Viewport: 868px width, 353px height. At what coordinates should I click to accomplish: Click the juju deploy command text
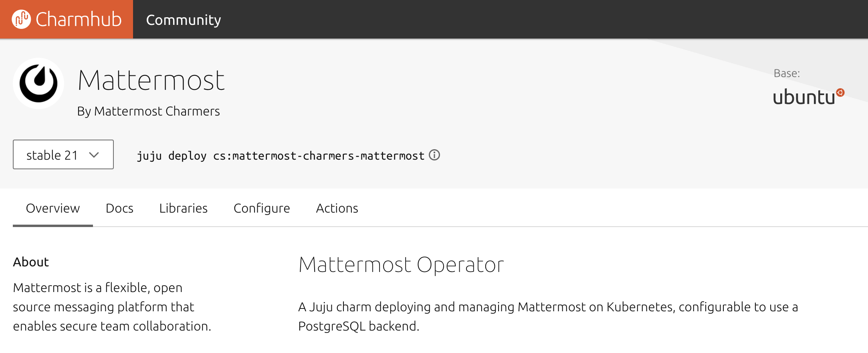(281, 156)
